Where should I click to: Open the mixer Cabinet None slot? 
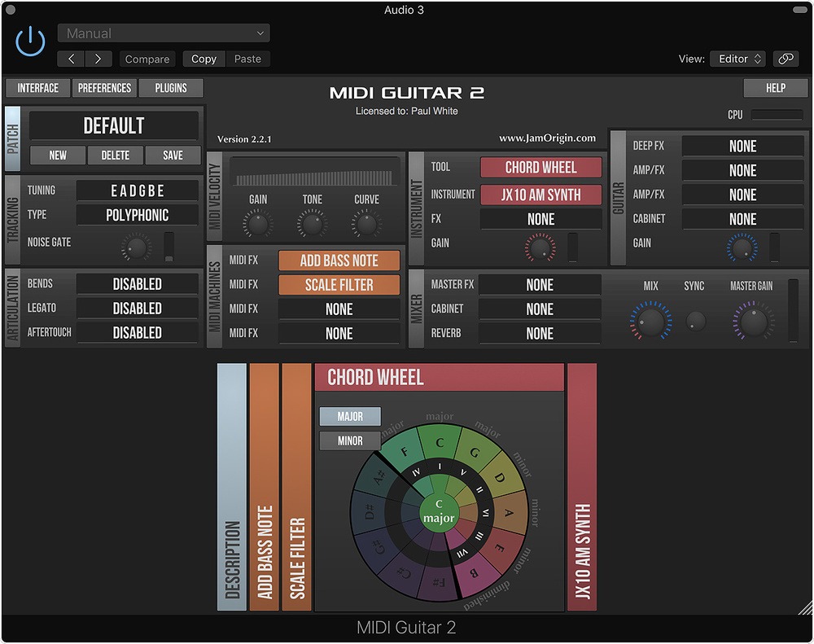[540, 309]
